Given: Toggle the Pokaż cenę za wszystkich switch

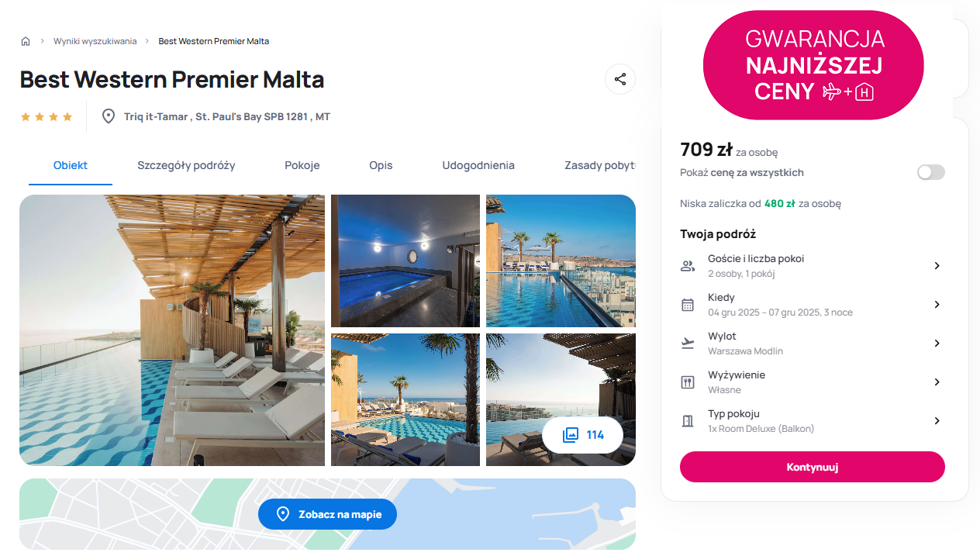Looking at the screenshot, I should pos(931,172).
